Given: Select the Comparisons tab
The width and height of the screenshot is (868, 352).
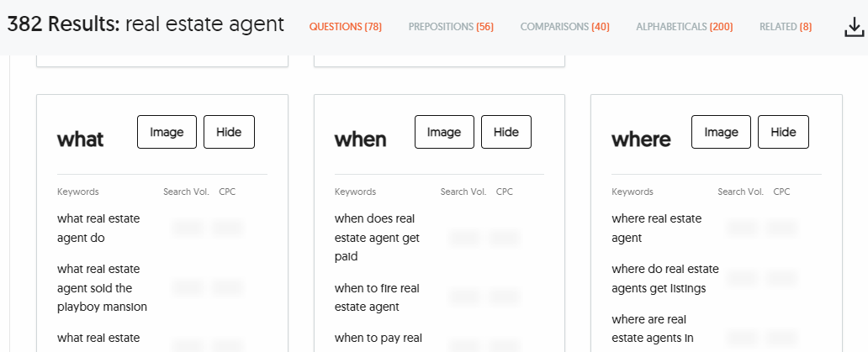Looking at the screenshot, I should pyautogui.click(x=564, y=27).
